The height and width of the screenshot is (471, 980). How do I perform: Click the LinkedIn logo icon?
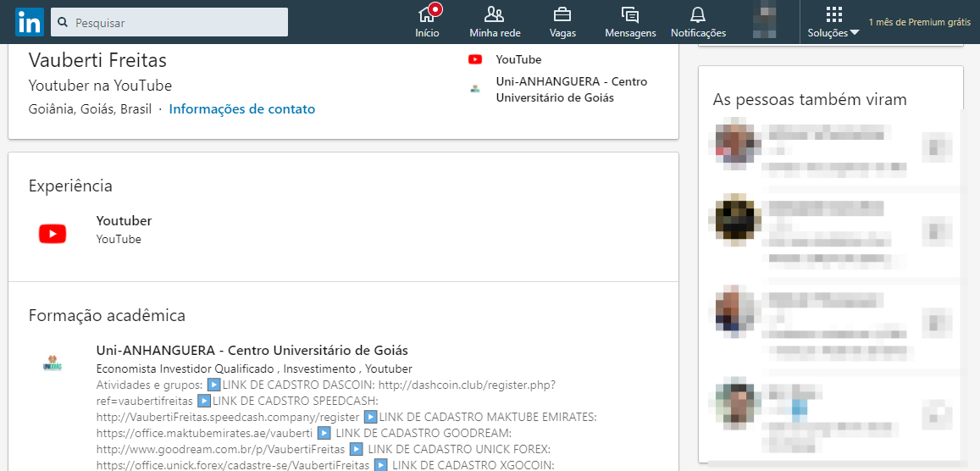(x=30, y=22)
